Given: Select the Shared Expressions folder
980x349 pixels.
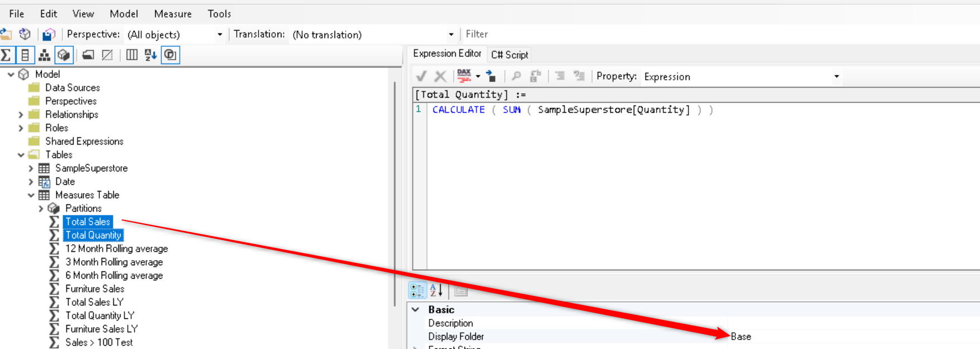Looking at the screenshot, I should coord(84,141).
